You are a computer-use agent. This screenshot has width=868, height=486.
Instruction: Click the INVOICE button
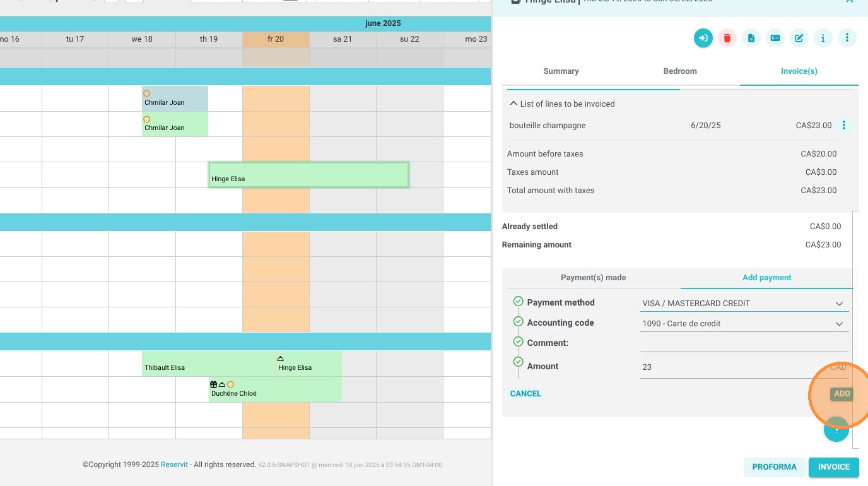(x=834, y=467)
